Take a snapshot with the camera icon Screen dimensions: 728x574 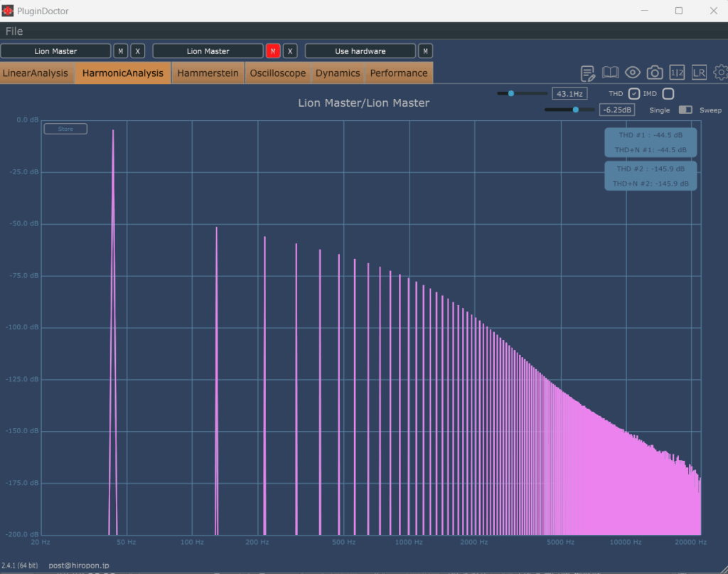(x=655, y=73)
